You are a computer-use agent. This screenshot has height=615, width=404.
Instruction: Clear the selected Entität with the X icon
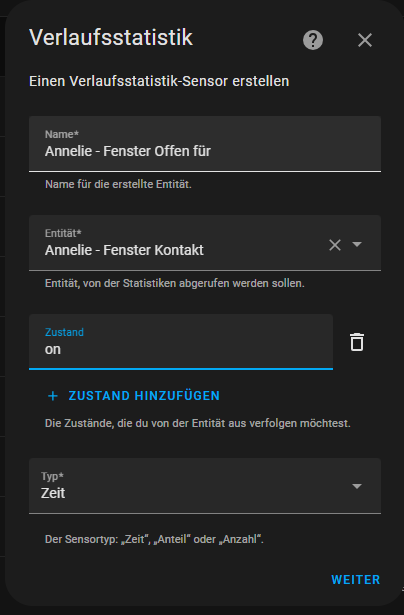tap(335, 245)
